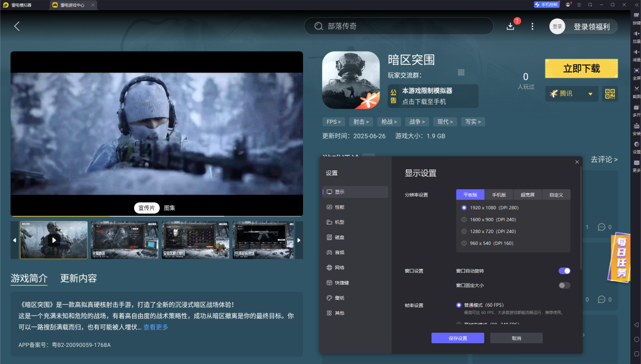Click 立即下载 download button
This screenshot has width=641, height=364.
click(x=581, y=69)
